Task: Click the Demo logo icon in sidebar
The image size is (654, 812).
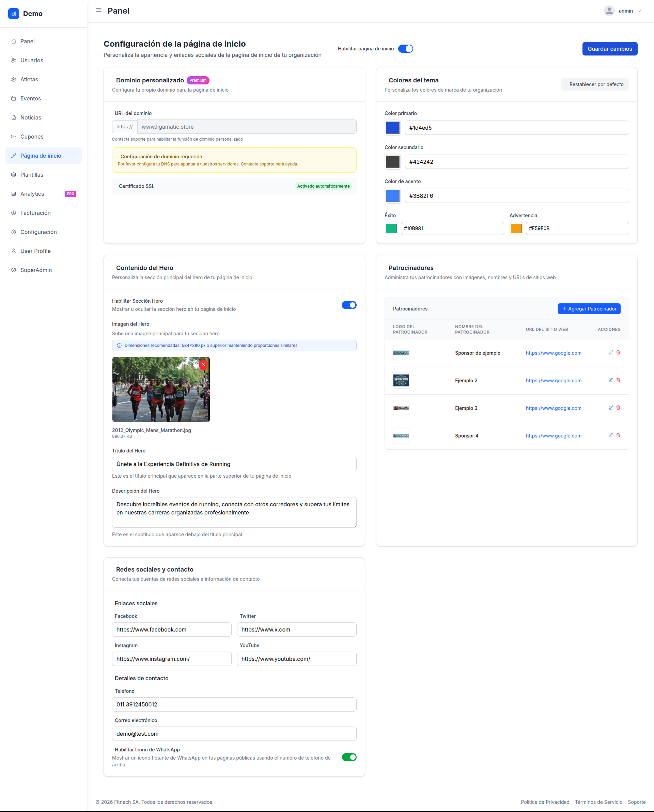Action: (14, 14)
